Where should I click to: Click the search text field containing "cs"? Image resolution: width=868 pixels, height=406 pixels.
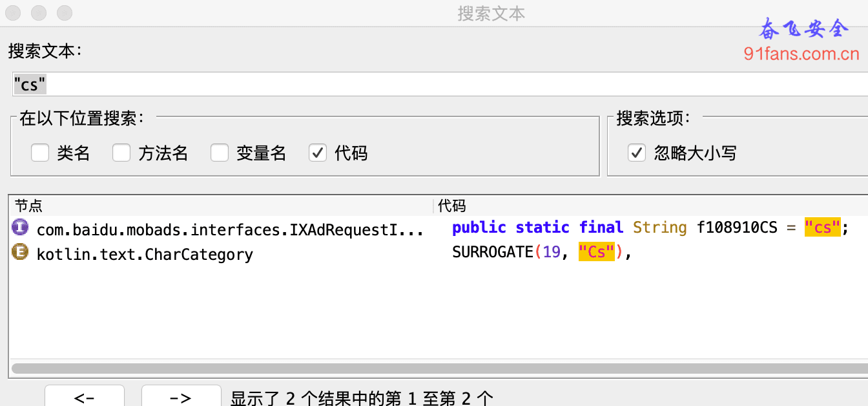click(x=440, y=84)
